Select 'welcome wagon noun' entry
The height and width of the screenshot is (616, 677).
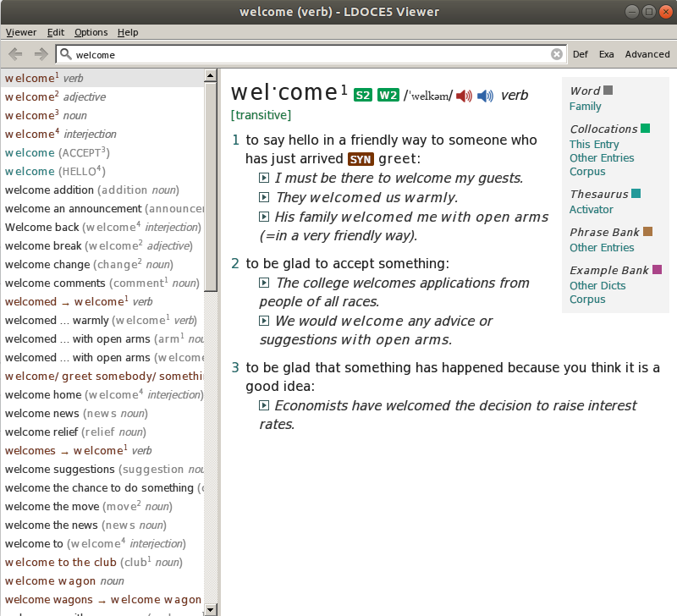102,580
